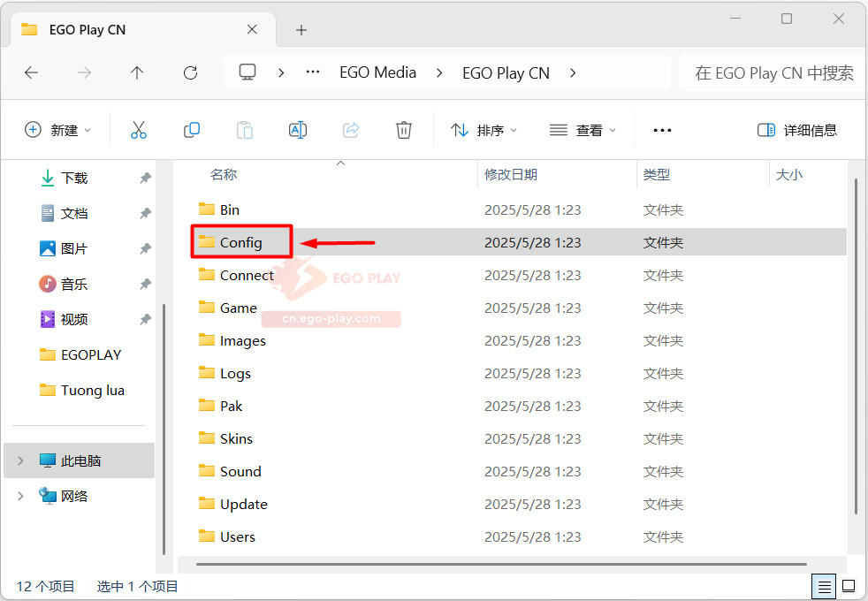The width and height of the screenshot is (868, 601).
Task: Open Tuong lua folder in sidebar
Action: pyautogui.click(x=82, y=390)
